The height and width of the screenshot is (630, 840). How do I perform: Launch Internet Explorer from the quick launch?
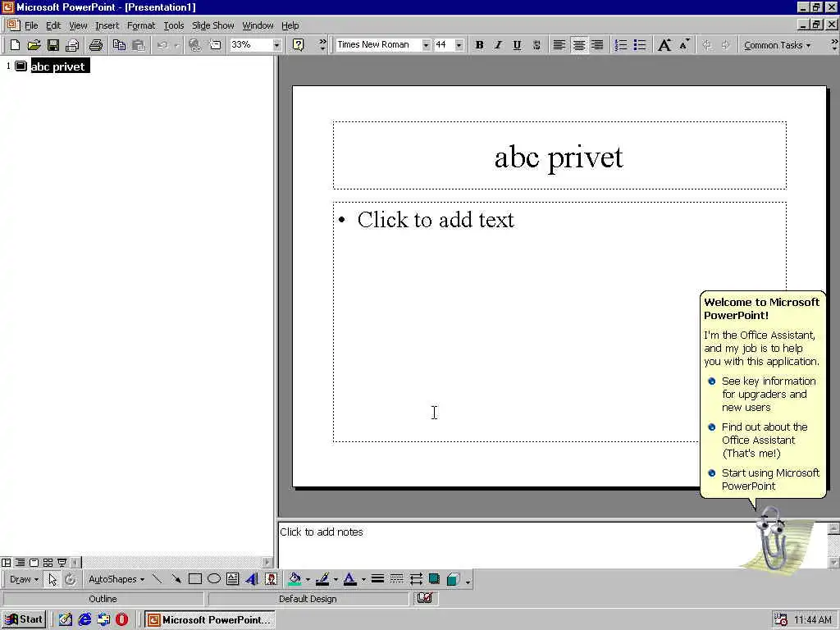(84, 619)
